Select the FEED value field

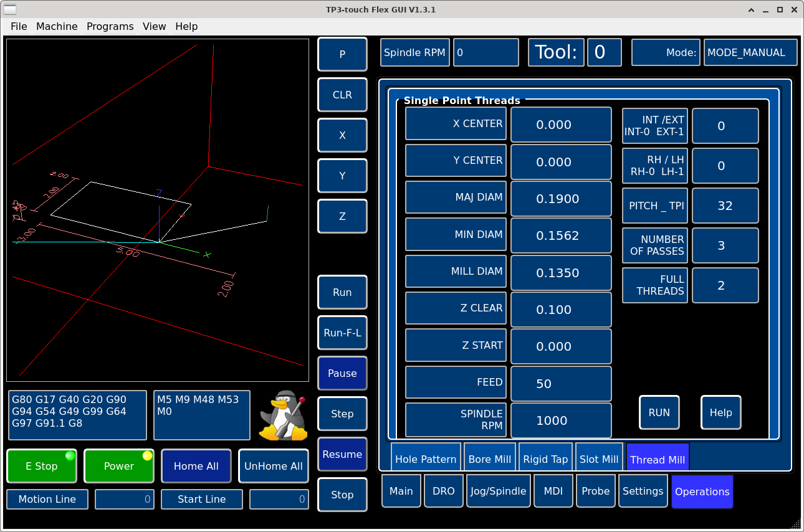[x=560, y=383]
